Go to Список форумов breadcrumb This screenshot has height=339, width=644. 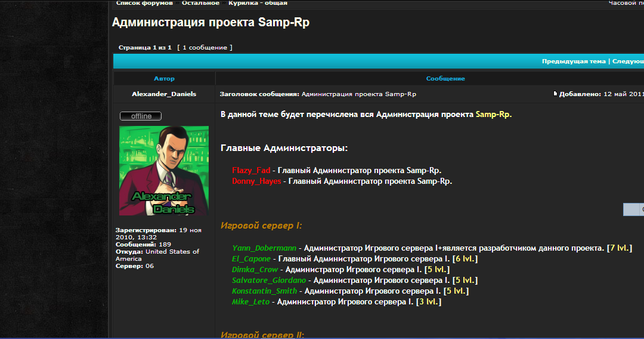tap(144, 3)
